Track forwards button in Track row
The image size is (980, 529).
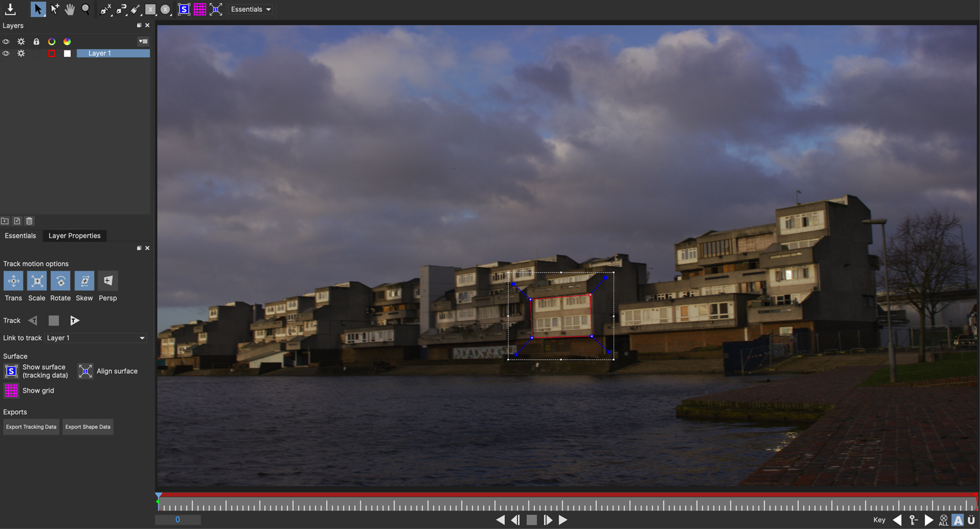tap(75, 320)
